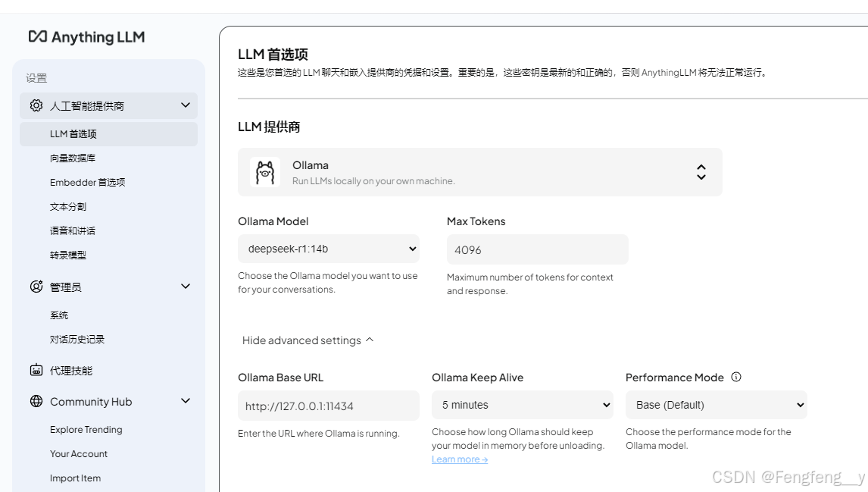Click the 管理员 label
This screenshot has height=492, width=868.
(x=65, y=287)
